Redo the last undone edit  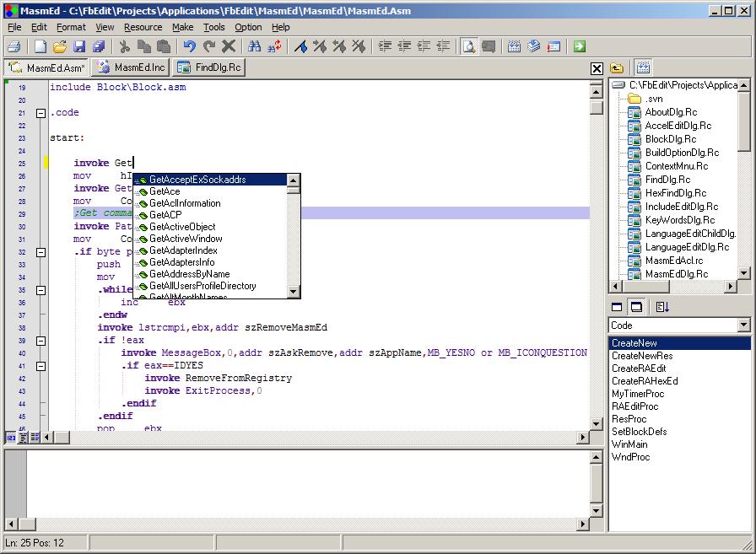coord(208,46)
